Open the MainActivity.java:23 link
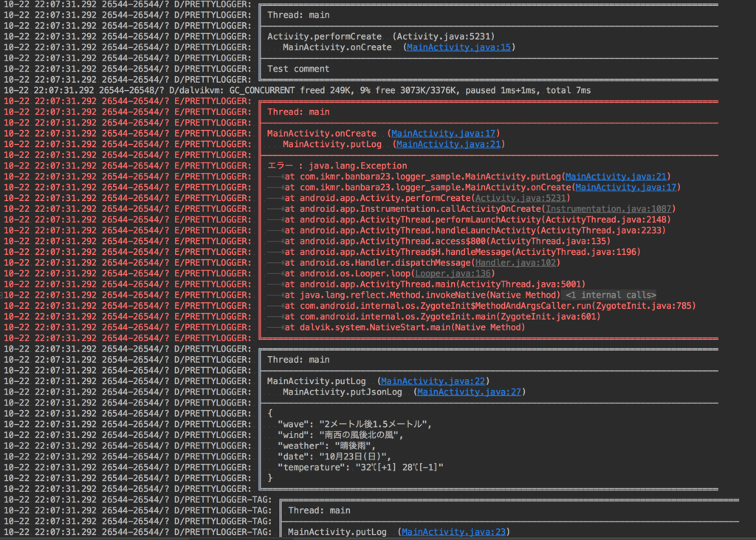The height and width of the screenshot is (540, 756). click(454, 532)
